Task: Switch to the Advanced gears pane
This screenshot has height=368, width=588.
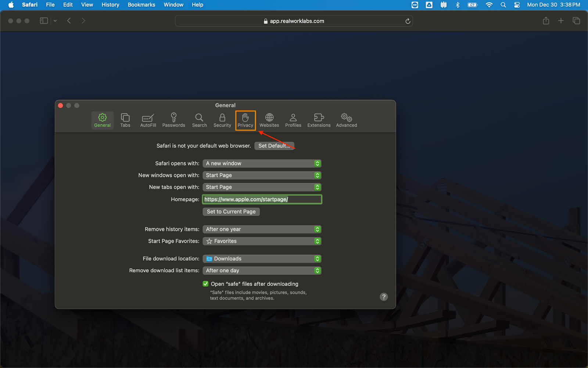Action: tap(347, 120)
